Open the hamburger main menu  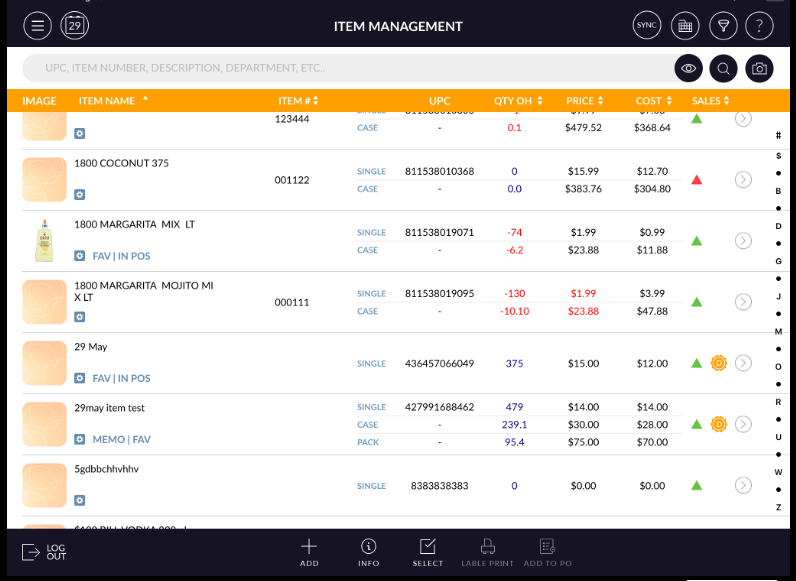[x=37, y=26]
